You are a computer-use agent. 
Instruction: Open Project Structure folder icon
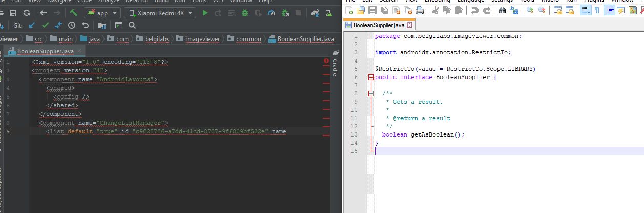101,25
